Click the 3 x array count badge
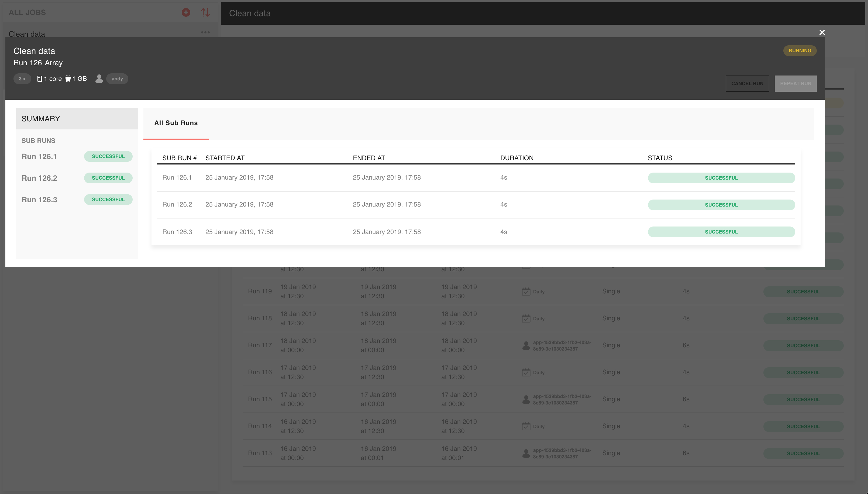Viewport: 868px width, 494px height. (22, 79)
